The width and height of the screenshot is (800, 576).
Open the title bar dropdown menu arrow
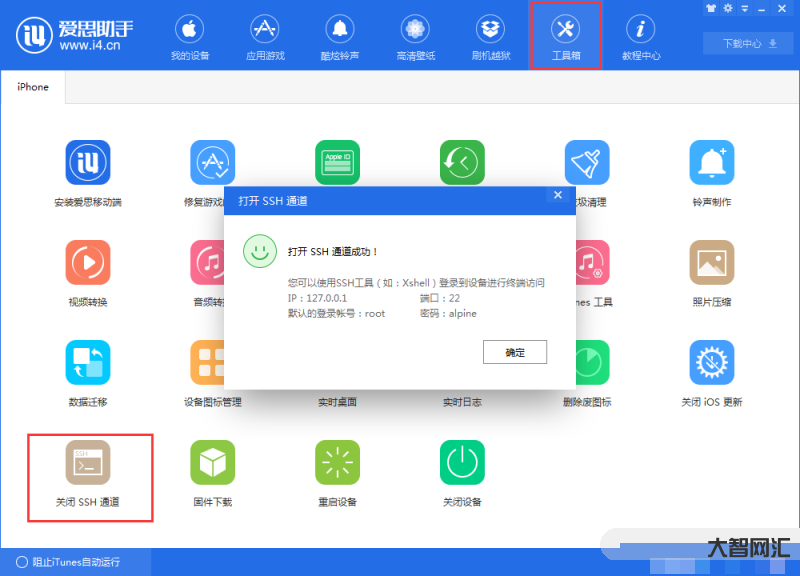click(x=745, y=8)
